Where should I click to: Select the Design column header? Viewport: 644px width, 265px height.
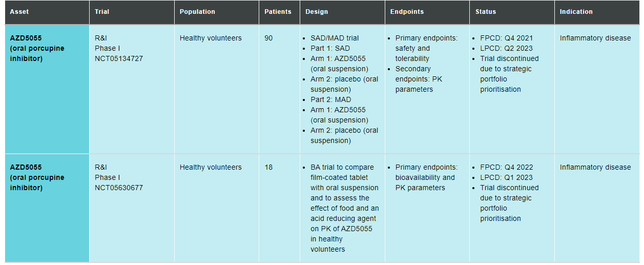(x=317, y=12)
